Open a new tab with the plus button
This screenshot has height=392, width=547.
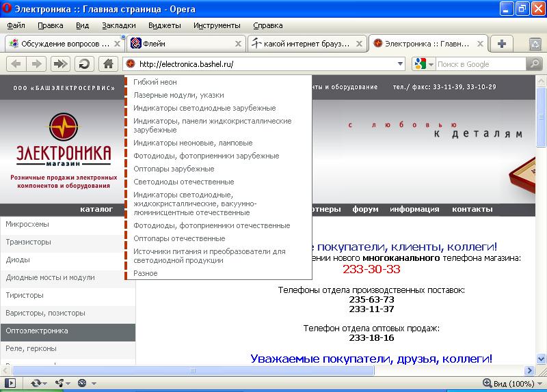pos(502,44)
